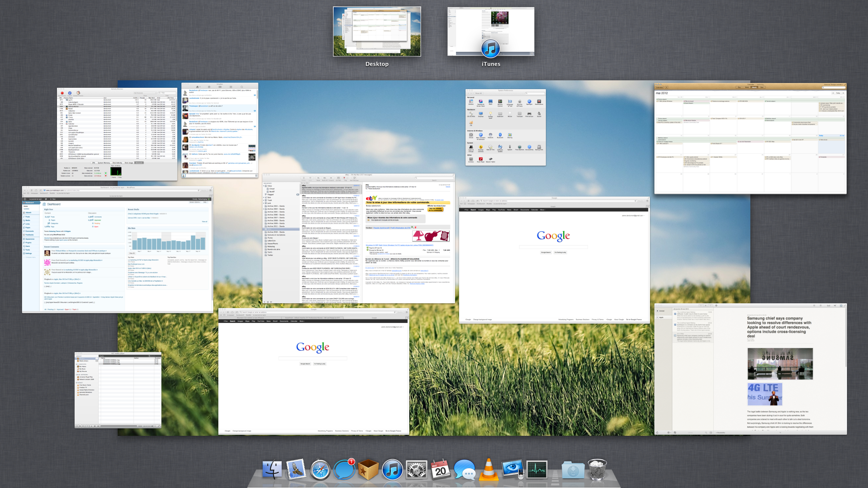This screenshot has height=488, width=868.
Task: Expand WordPress Screen Options dropdown
Action: click(x=195, y=202)
